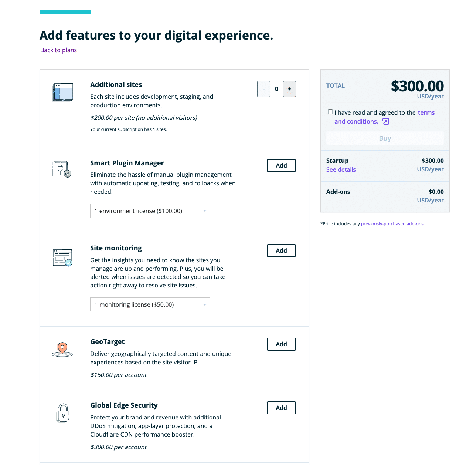Click the environment license dropdown arrow
The image size is (476, 465).
coord(204,211)
